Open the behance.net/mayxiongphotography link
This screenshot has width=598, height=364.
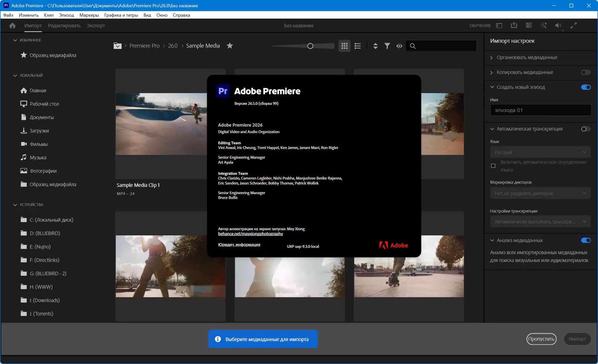(250, 234)
